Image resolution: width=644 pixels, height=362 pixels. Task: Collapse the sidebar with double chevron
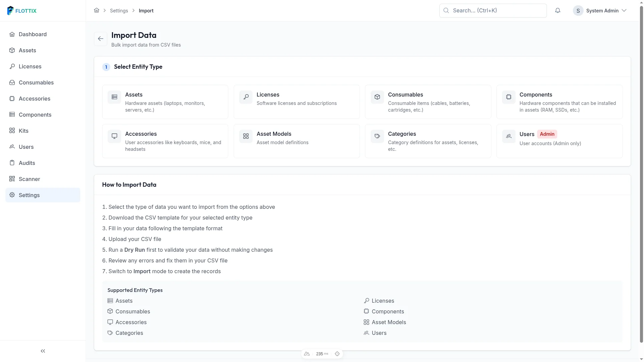point(43,351)
